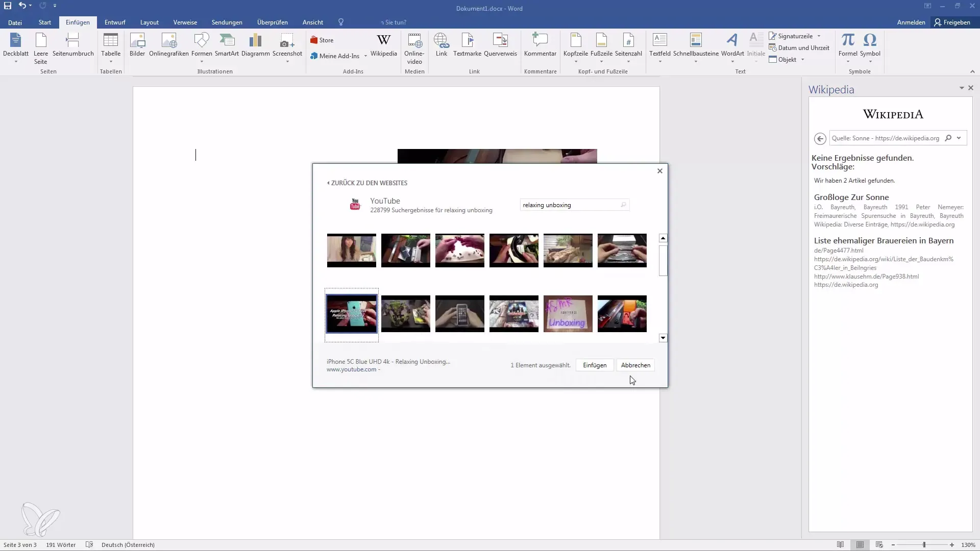The image size is (980, 551).
Task: Click the Anmelden sign-in link
Action: (x=911, y=22)
